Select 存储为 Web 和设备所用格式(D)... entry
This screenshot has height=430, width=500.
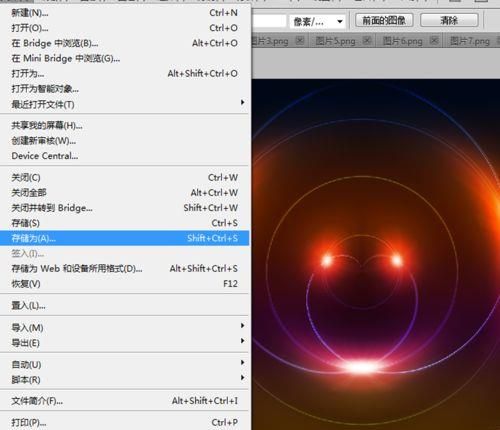click(x=124, y=269)
